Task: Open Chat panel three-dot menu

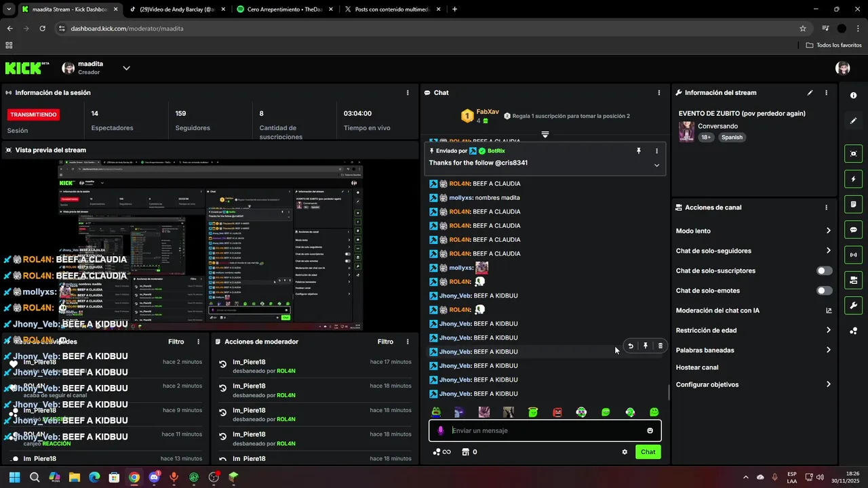Action: [x=658, y=93]
